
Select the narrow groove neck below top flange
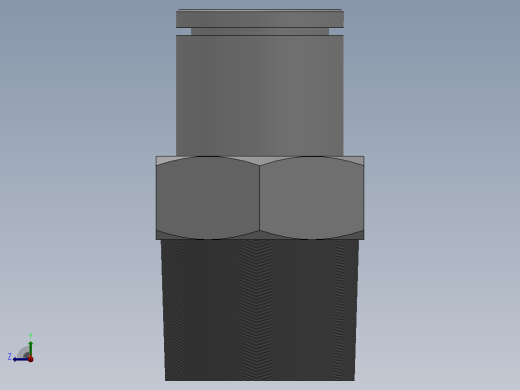pyautogui.click(x=260, y=31)
